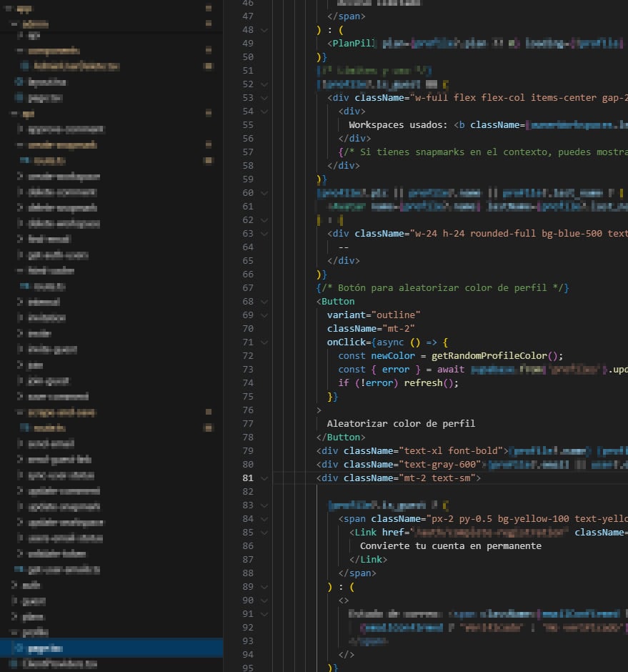Collapse the onClick handler at line 71
Screen dimensions: 628x672
(x=264, y=342)
